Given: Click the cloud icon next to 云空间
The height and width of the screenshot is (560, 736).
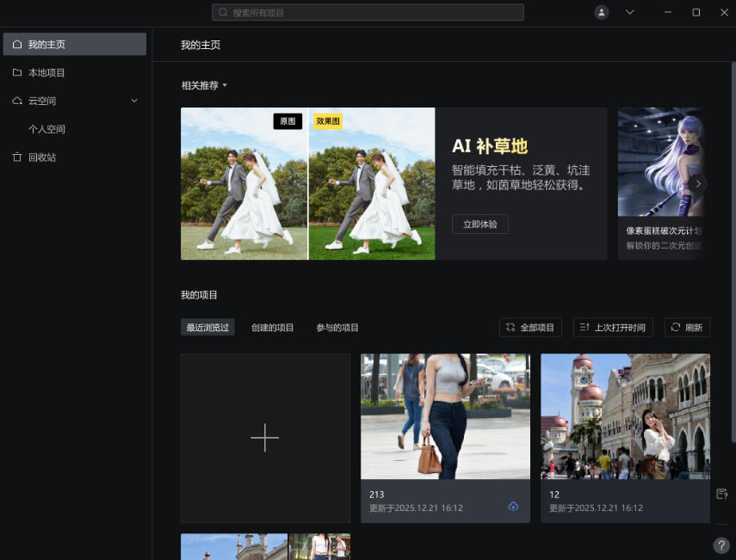Looking at the screenshot, I should click(17, 101).
